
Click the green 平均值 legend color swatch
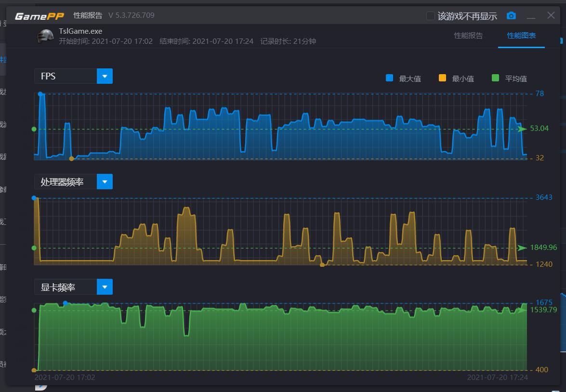tap(495, 78)
